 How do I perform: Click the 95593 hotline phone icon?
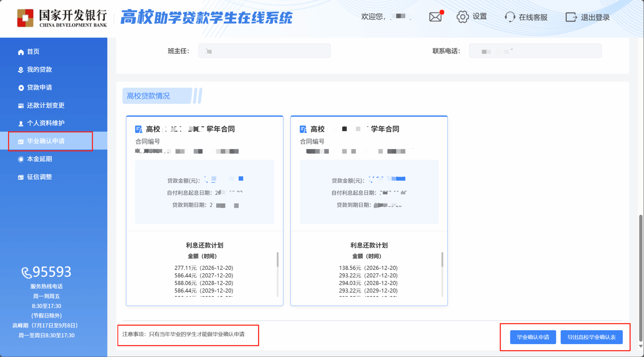[26, 272]
